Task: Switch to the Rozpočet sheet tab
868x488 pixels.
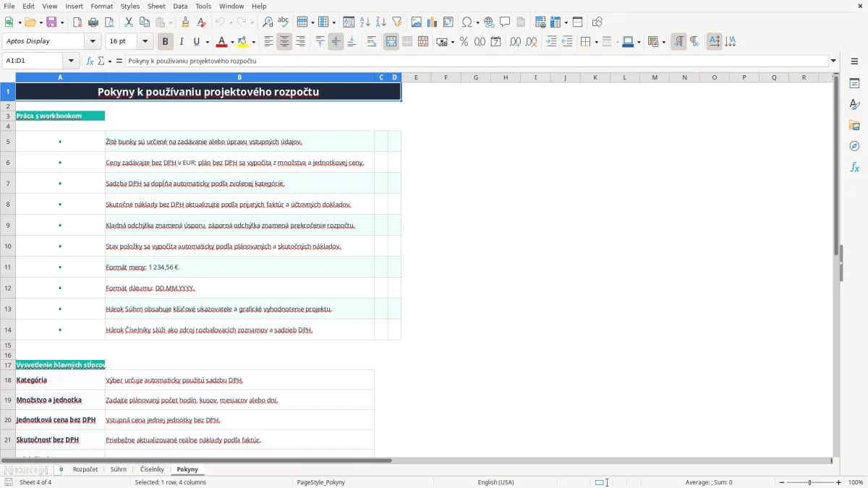Action: tap(85, 469)
